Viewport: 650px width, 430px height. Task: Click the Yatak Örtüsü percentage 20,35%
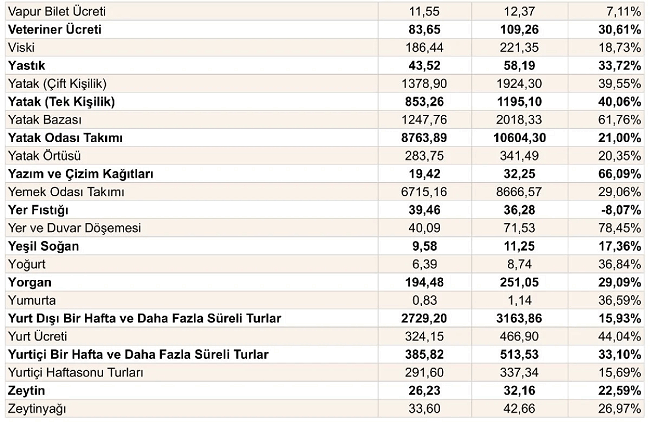click(619, 156)
